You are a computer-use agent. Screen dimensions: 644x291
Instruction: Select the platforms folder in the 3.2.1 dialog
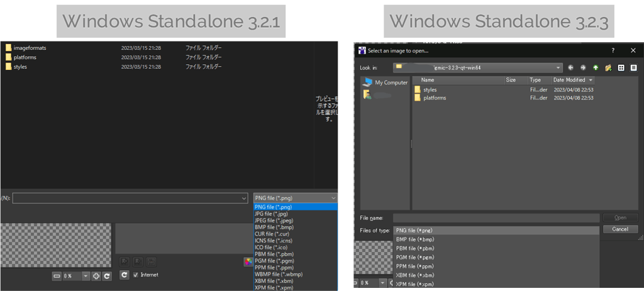click(x=21, y=57)
